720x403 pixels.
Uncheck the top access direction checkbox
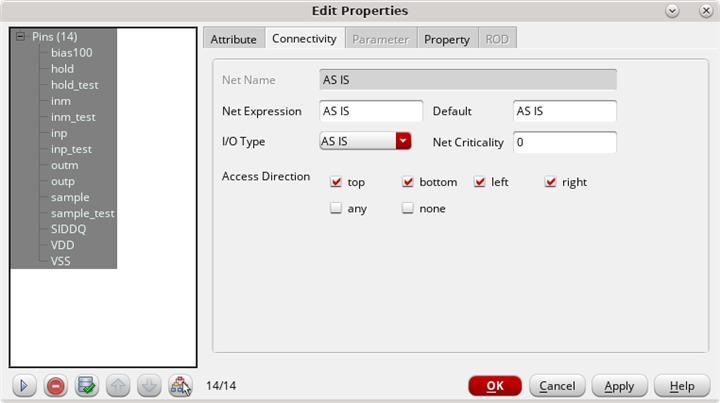(x=336, y=182)
